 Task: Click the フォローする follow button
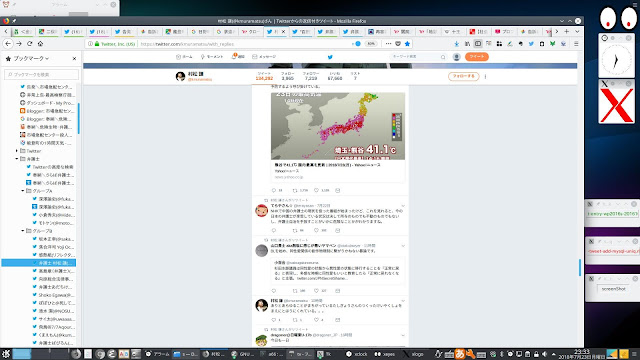(463, 76)
